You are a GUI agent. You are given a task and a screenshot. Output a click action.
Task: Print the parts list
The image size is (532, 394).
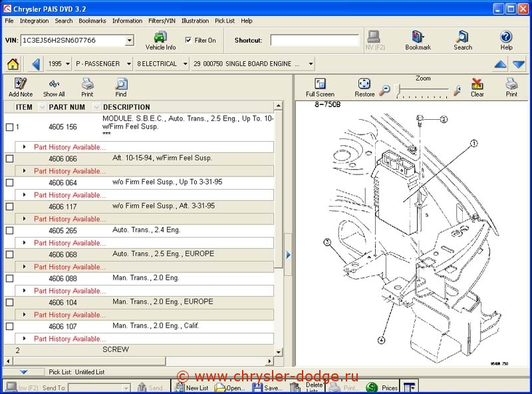(87, 88)
